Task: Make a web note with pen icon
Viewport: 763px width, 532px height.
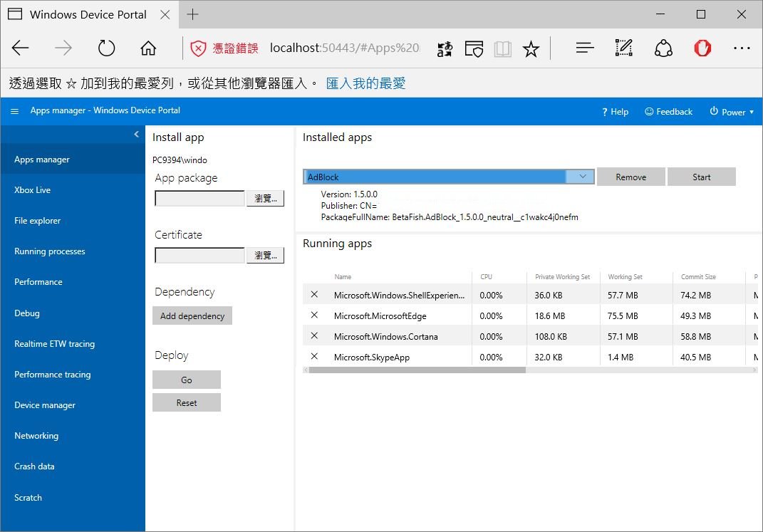Action: 624,48
